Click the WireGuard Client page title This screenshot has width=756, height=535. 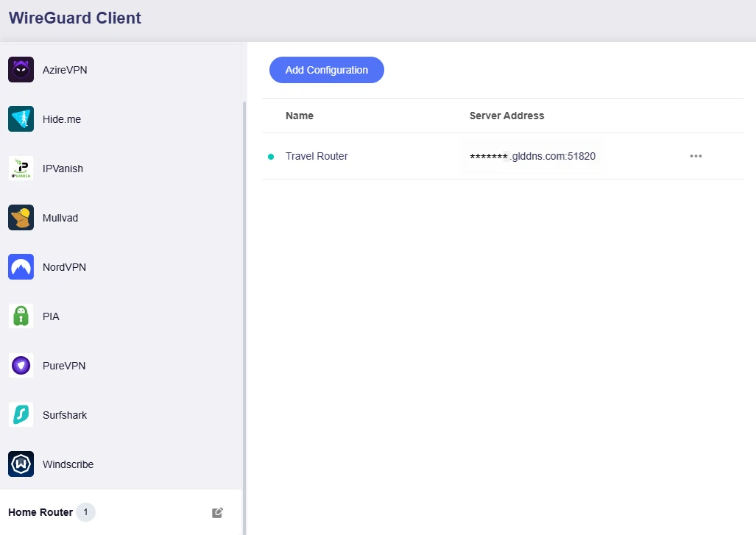[74, 18]
